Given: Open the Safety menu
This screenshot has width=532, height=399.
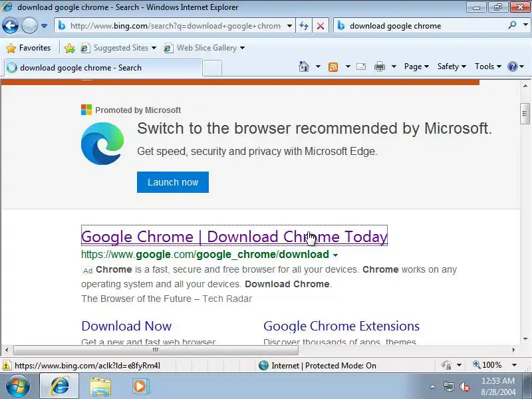Looking at the screenshot, I should (452, 66).
